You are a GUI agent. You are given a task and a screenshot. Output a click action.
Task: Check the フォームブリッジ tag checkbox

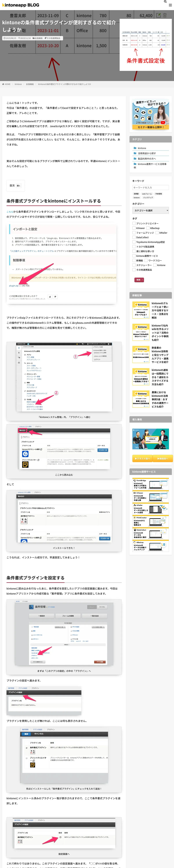pos(134,233)
